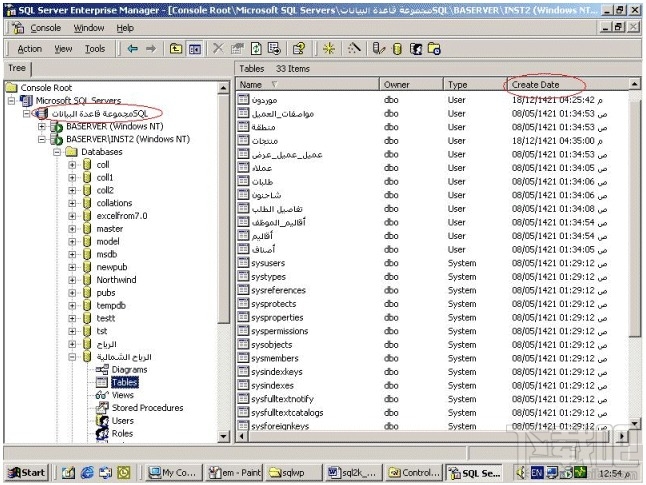Click Internet Explorer quick launch icon
Screen dimensions: 646x485
87,472
